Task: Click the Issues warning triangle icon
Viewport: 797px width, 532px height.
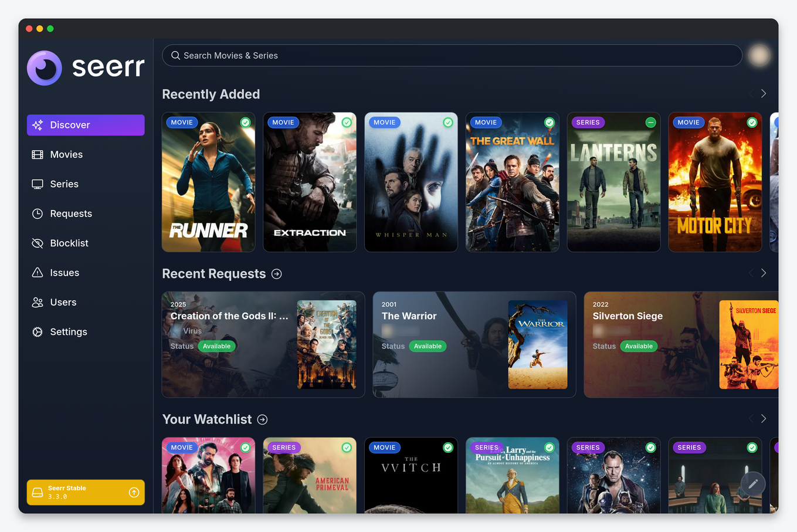Action: click(38, 273)
